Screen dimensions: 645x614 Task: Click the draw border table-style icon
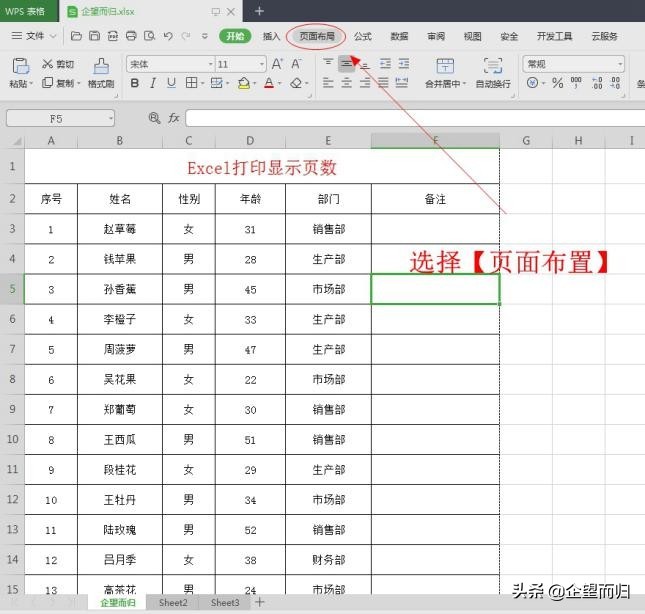pyautogui.click(x=216, y=83)
